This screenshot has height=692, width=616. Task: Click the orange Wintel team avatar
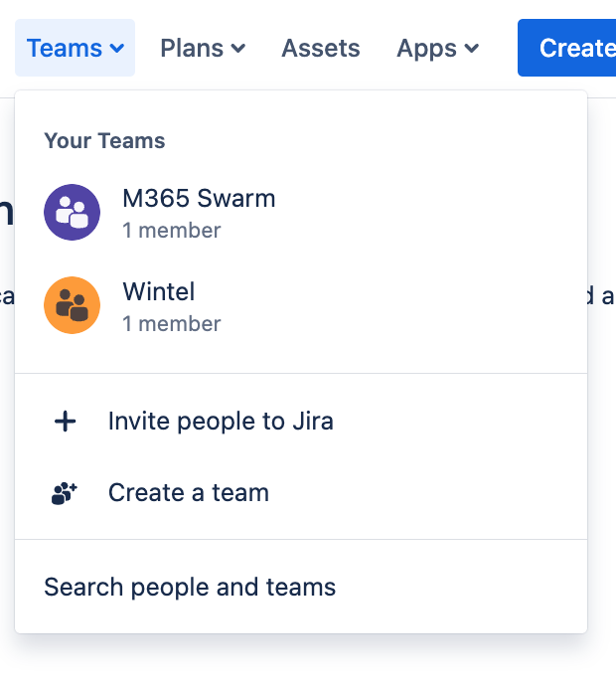(x=72, y=305)
